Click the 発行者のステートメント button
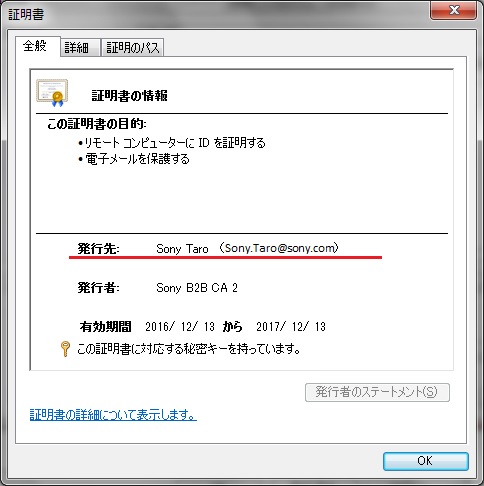This screenshot has height=486, width=484. pos(377,392)
